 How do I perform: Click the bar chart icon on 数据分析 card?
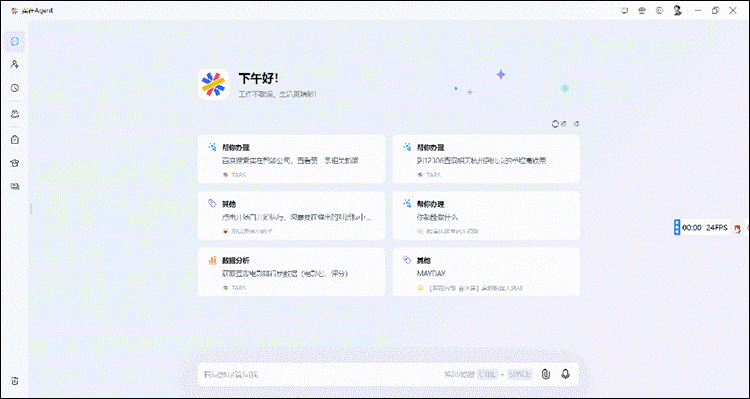tap(212, 260)
